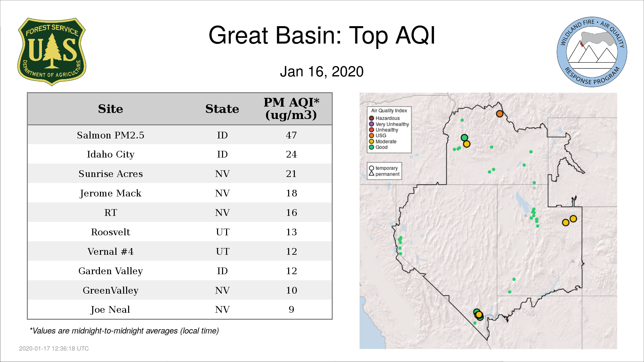Click the state 'UT' in Roosvelt row

click(x=222, y=232)
